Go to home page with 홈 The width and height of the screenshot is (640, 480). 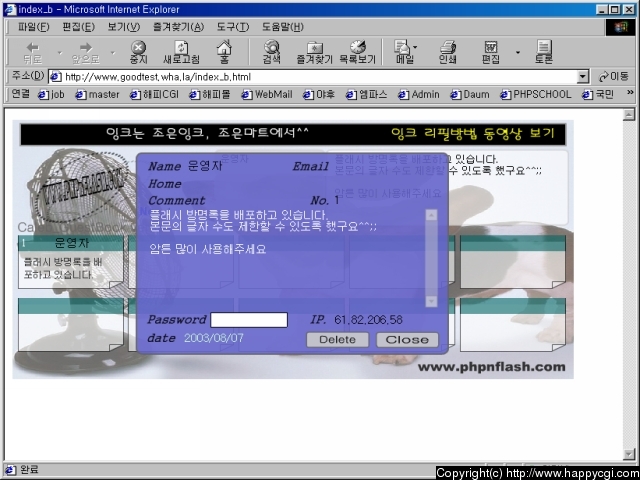(224, 53)
